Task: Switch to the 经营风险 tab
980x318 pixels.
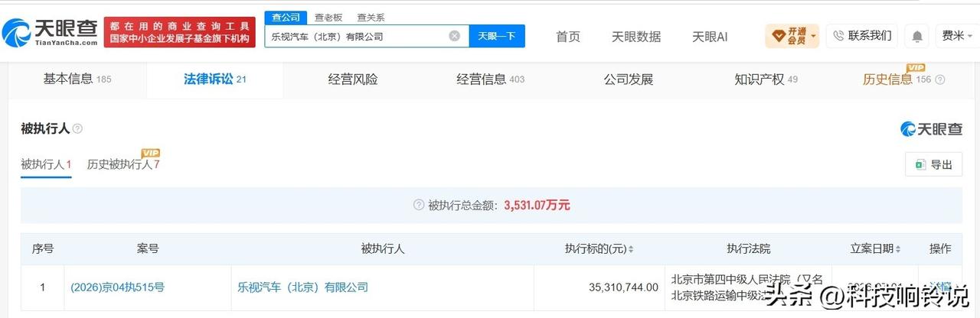Action: [x=353, y=79]
